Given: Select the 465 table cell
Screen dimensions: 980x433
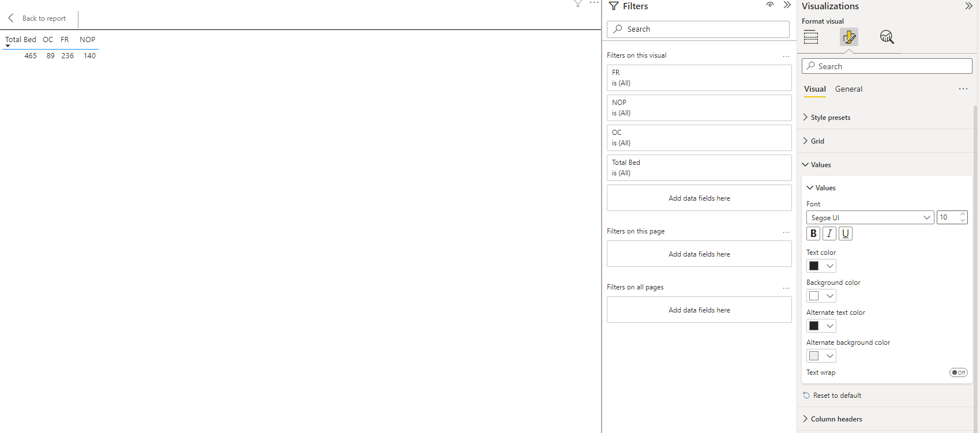Looking at the screenshot, I should [x=31, y=56].
